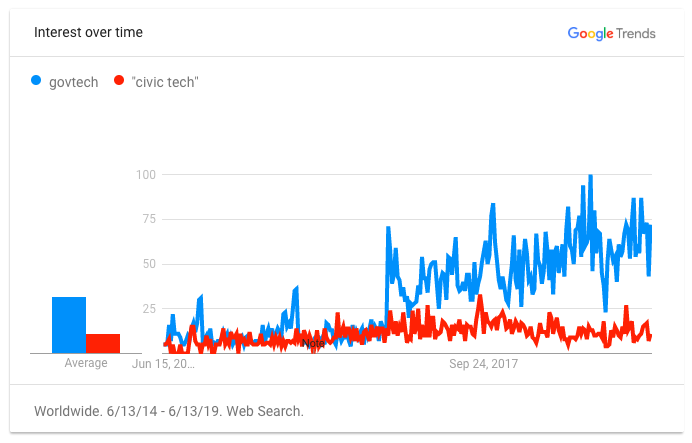Select the "civic tech" legend label
The width and height of the screenshot is (692, 443).
point(165,82)
